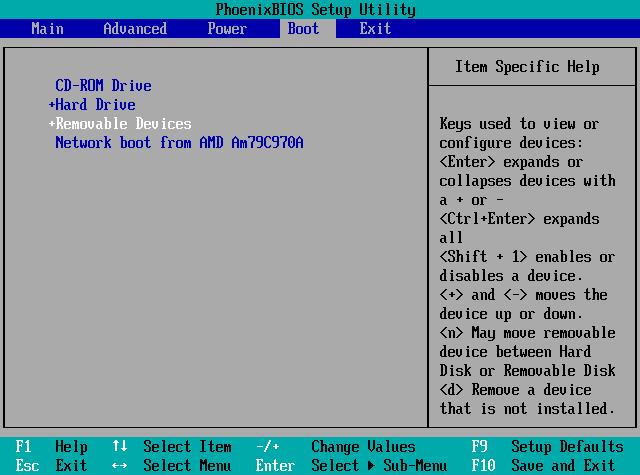Expand the plus sign beside Hard Drive
Image resolution: width=640 pixels, height=475 pixels.
[x=51, y=105]
